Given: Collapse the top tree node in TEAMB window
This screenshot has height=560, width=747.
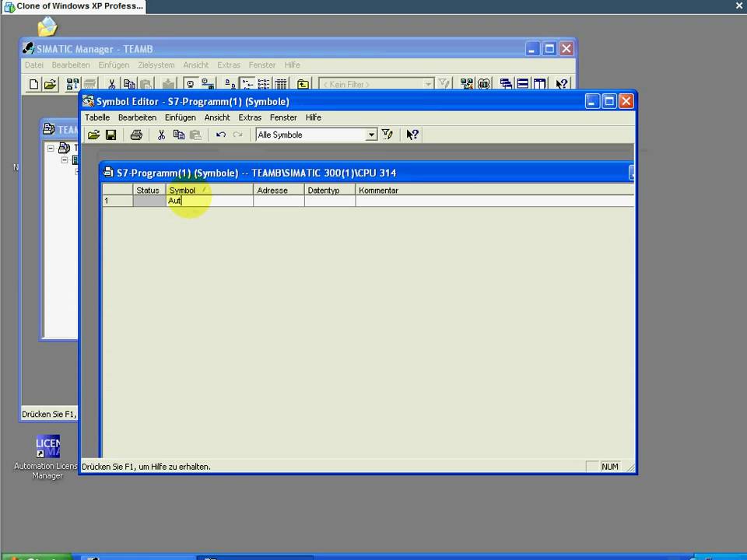Looking at the screenshot, I should click(x=51, y=148).
